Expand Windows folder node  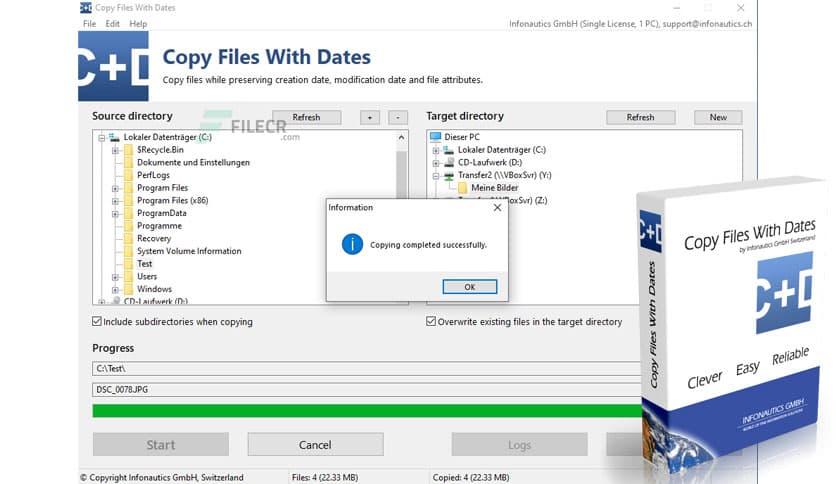click(115, 289)
